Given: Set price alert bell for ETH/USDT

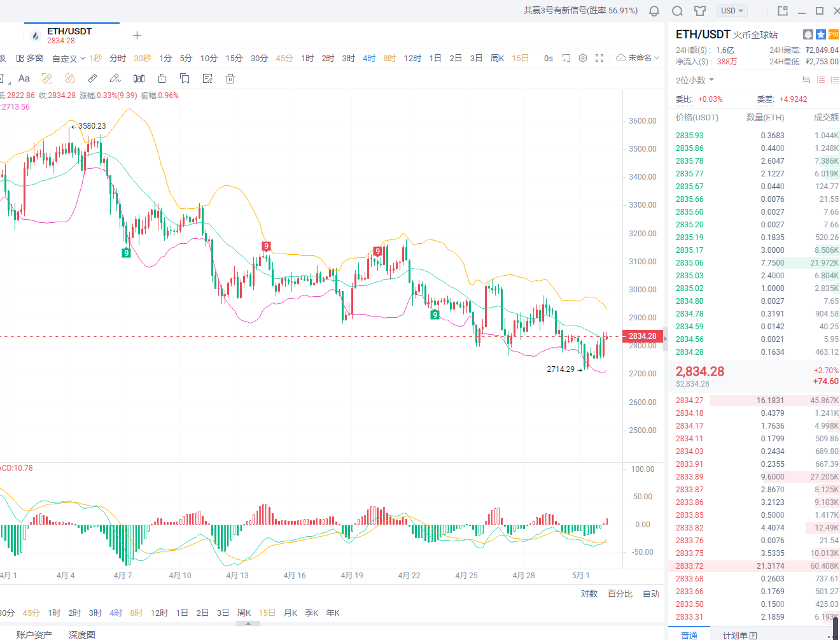Looking at the screenshot, I should tap(808, 34).
